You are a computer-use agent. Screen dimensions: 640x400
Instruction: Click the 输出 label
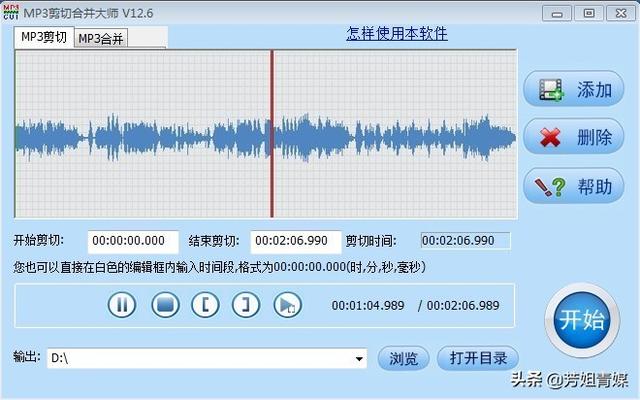[27, 357]
